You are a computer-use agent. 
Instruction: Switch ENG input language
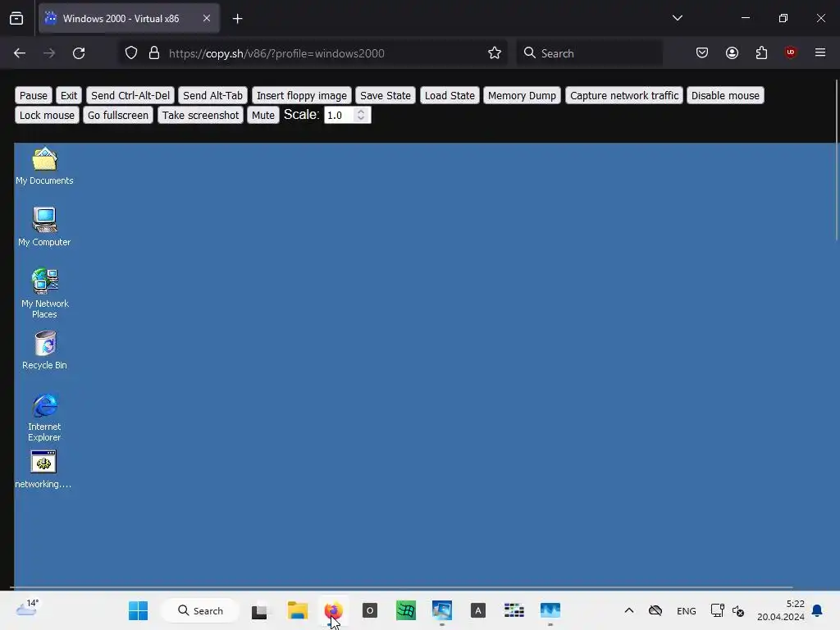click(x=687, y=610)
